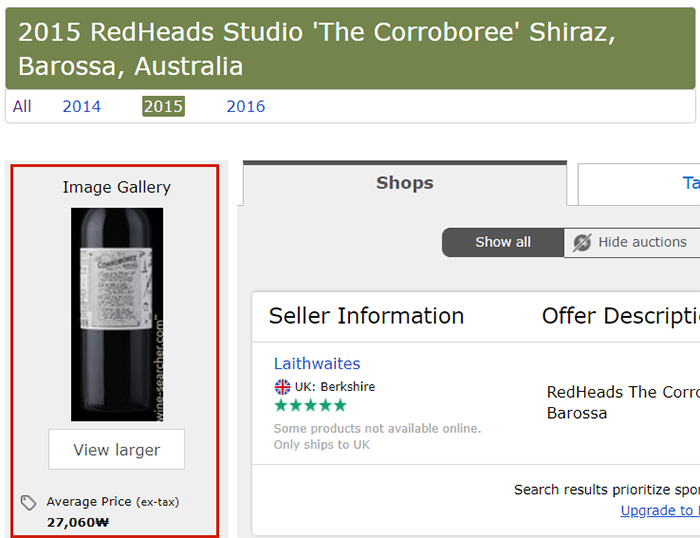
Task: Click the UK: Berkshire location text
Action: 335,387
